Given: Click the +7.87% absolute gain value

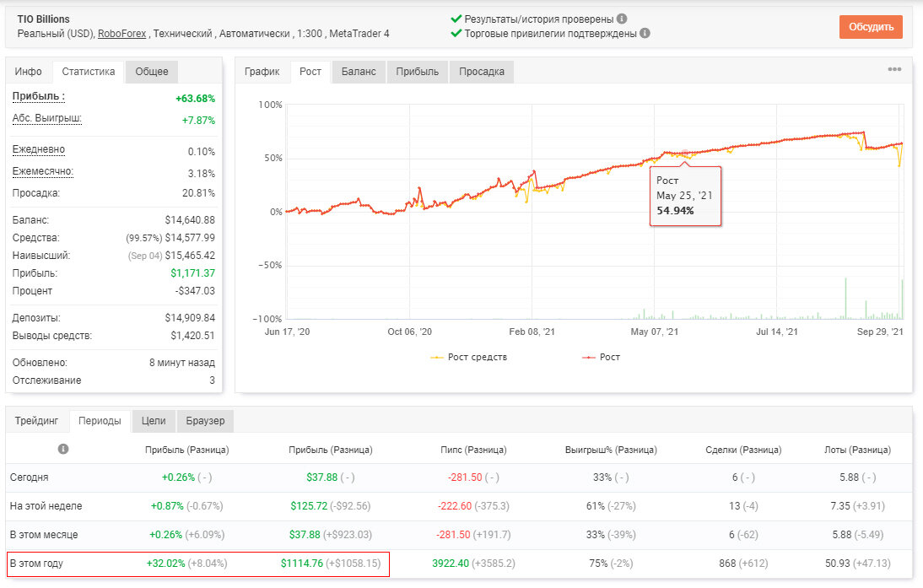Looking at the screenshot, I should (198, 120).
